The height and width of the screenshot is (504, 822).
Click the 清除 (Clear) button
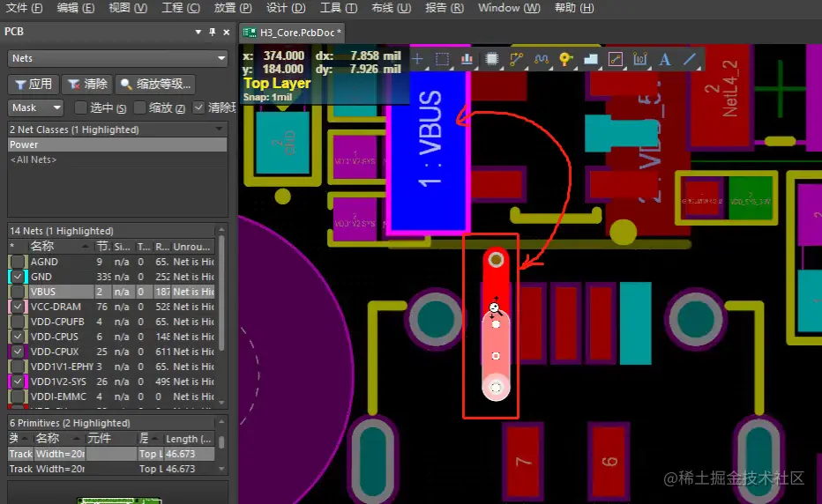(x=87, y=84)
